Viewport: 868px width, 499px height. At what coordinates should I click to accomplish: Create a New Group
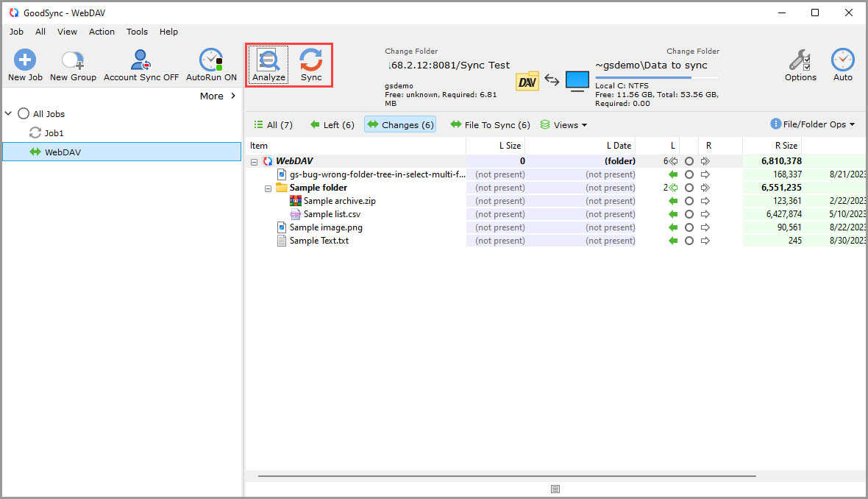pyautogui.click(x=73, y=66)
